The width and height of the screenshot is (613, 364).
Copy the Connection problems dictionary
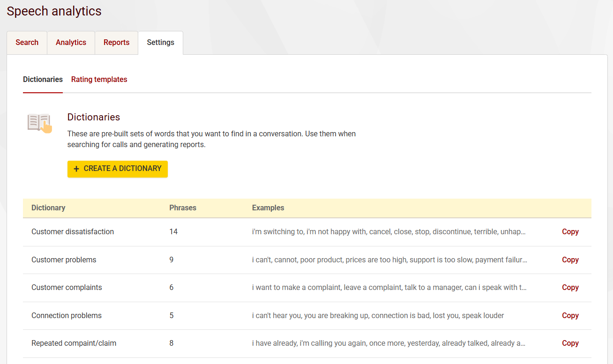tap(570, 316)
